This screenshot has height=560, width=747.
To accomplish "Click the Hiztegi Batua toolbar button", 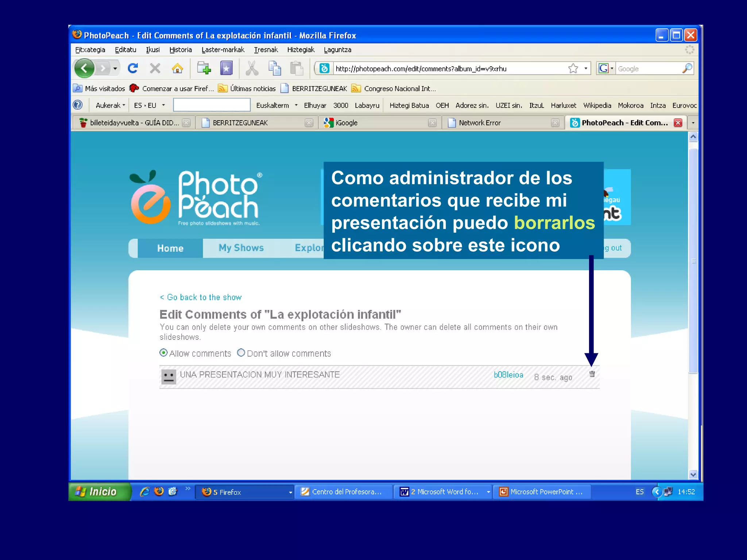I will tap(409, 105).
